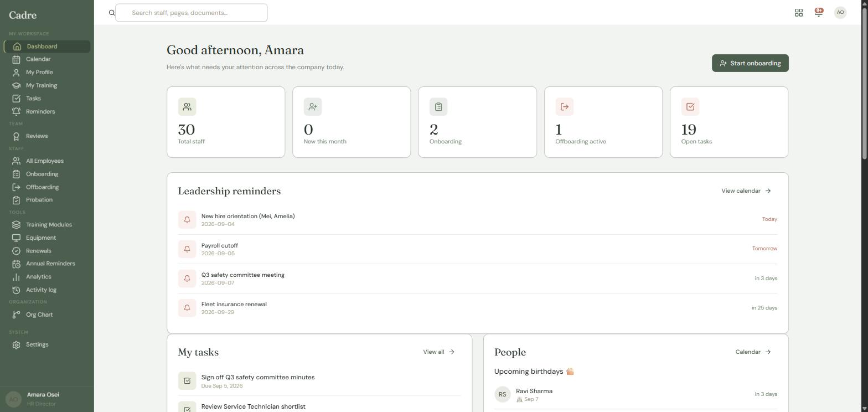Click bell icon beside Fleet insurance renewal
Screen dimensions: 868x412
point(187,308)
